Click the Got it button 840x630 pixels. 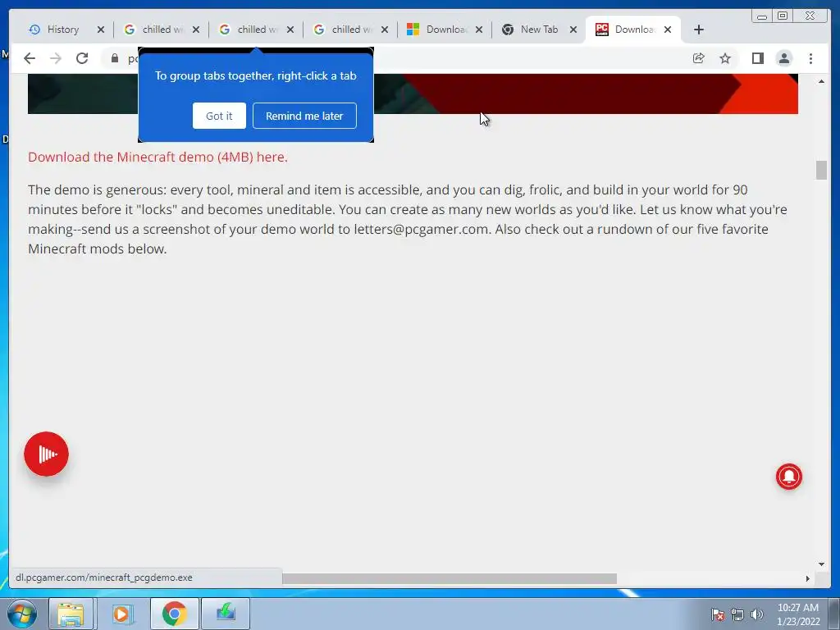point(219,116)
